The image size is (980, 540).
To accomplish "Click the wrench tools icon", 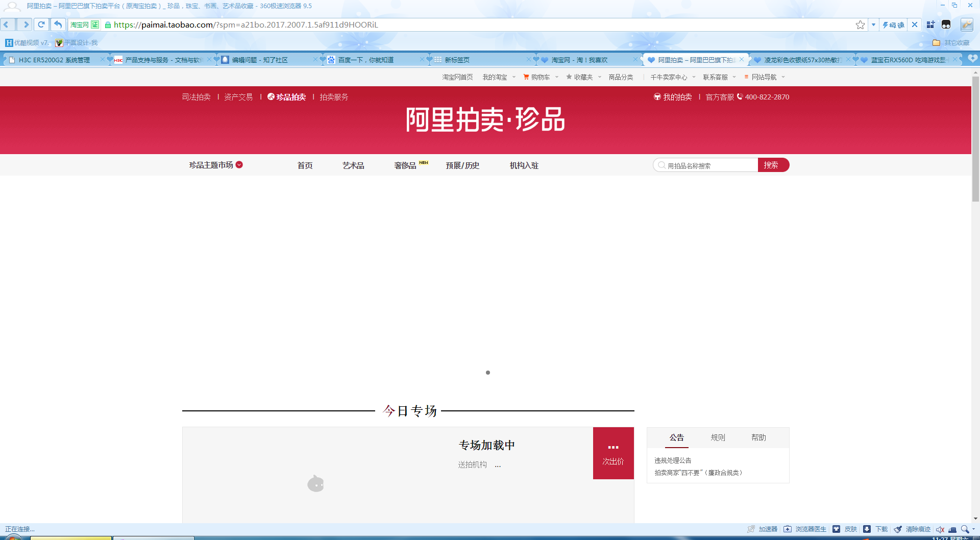I will pos(967,24).
